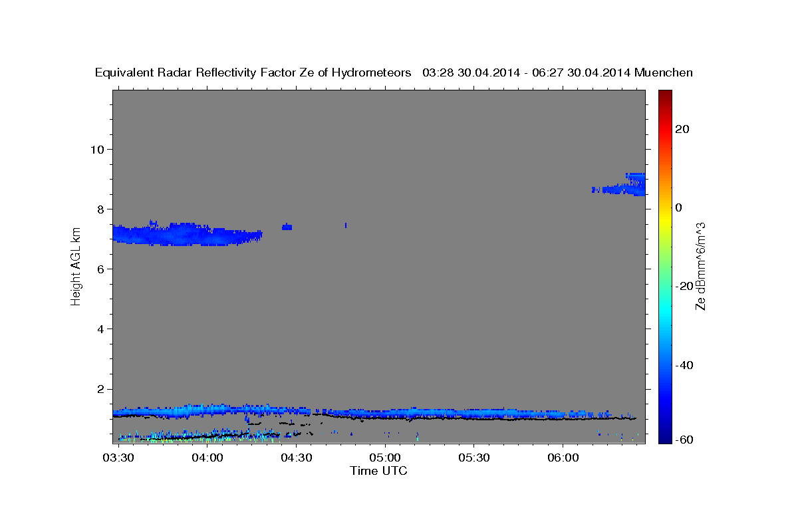Click the plot title starting 'Equivalent Radar Reflectivity Factor'
The height and width of the screenshot is (532, 798).
(394, 72)
